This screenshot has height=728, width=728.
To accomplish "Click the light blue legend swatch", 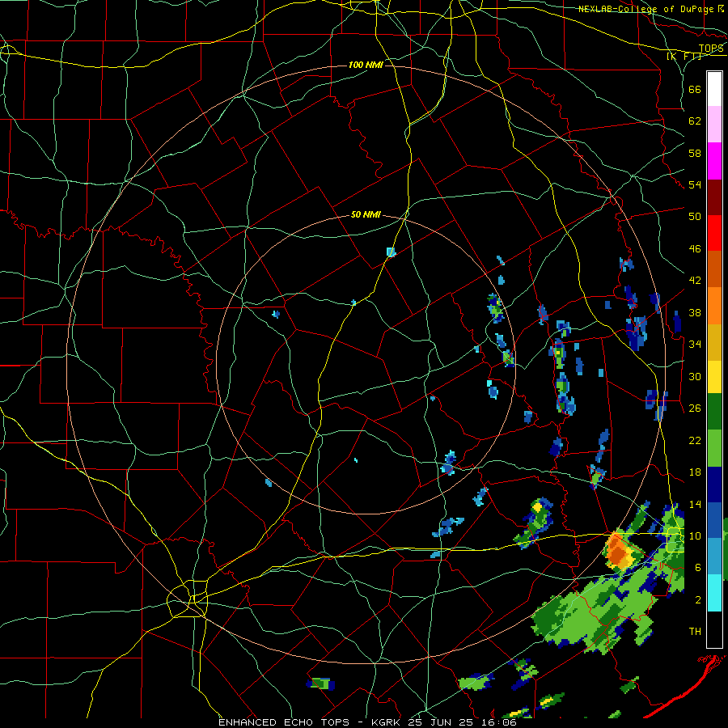I will click(714, 557).
